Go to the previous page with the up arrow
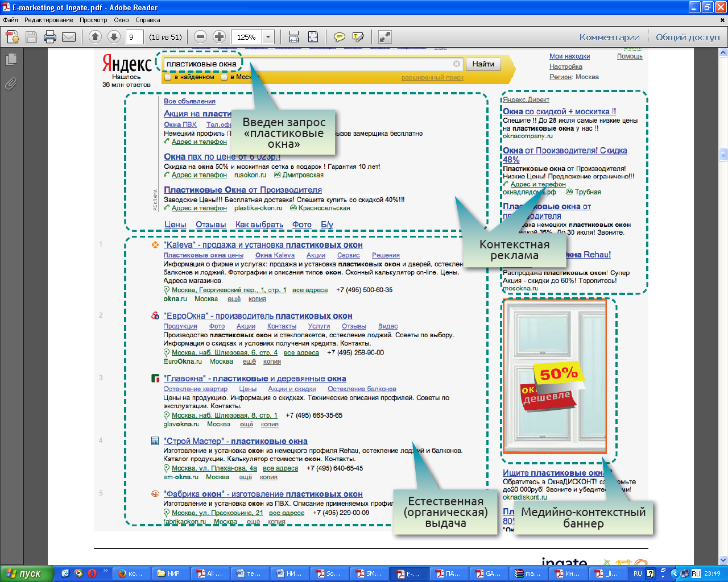 pos(95,37)
